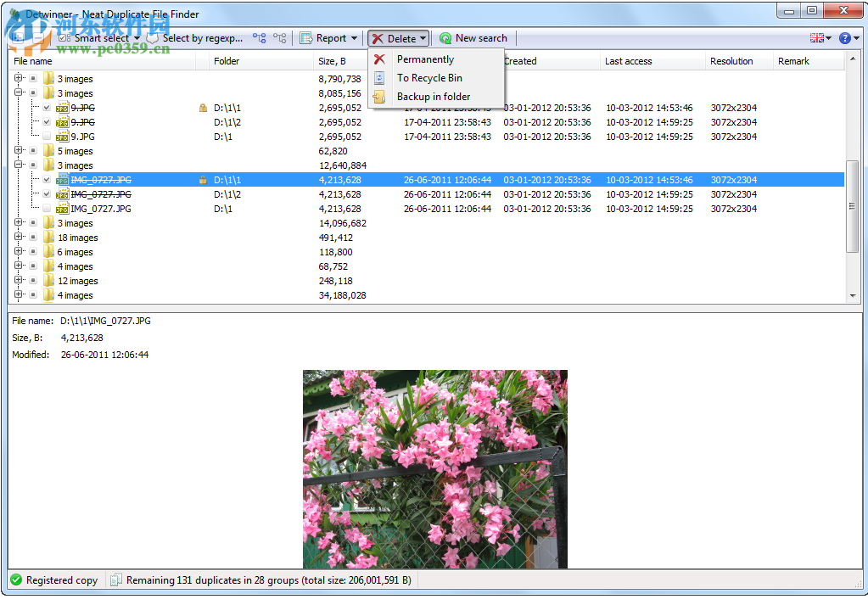This screenshot has height=599, width=868.
Task: Sort by Created column header
Action: tap(551, 61)
